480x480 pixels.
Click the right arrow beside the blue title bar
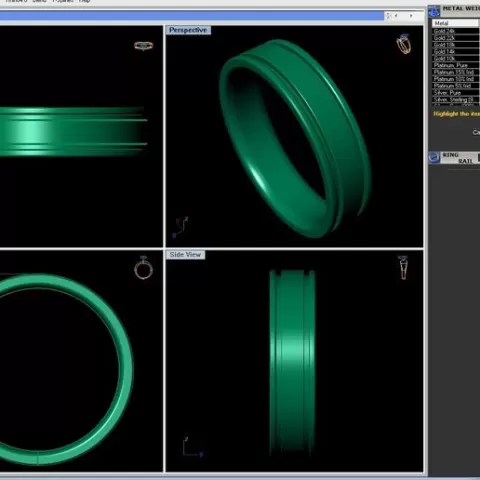411,16
